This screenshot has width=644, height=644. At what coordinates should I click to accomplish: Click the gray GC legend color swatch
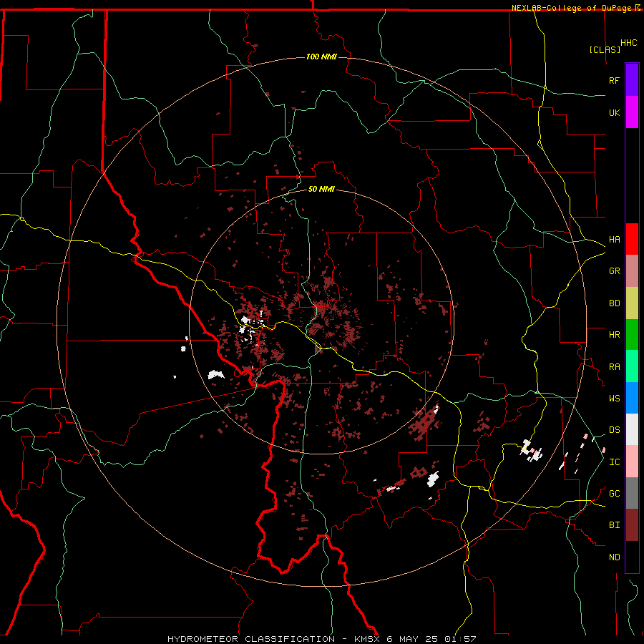coord(632,493)
